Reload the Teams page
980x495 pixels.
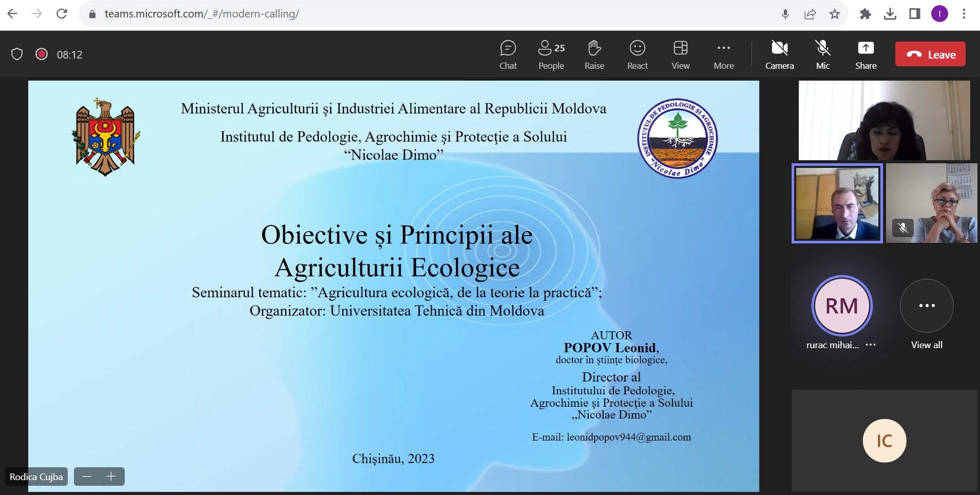coord(62,14)
